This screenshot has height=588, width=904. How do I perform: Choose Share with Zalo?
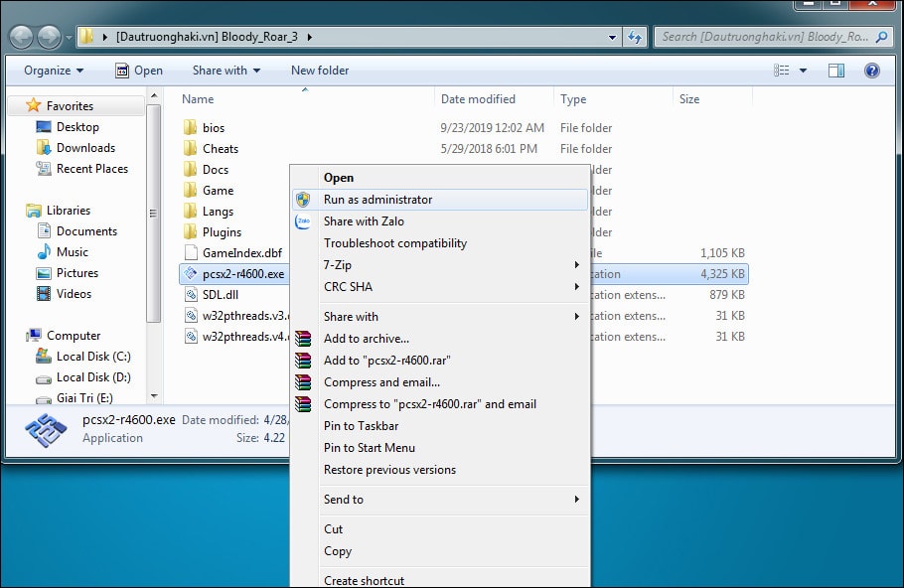click(440, 221)
